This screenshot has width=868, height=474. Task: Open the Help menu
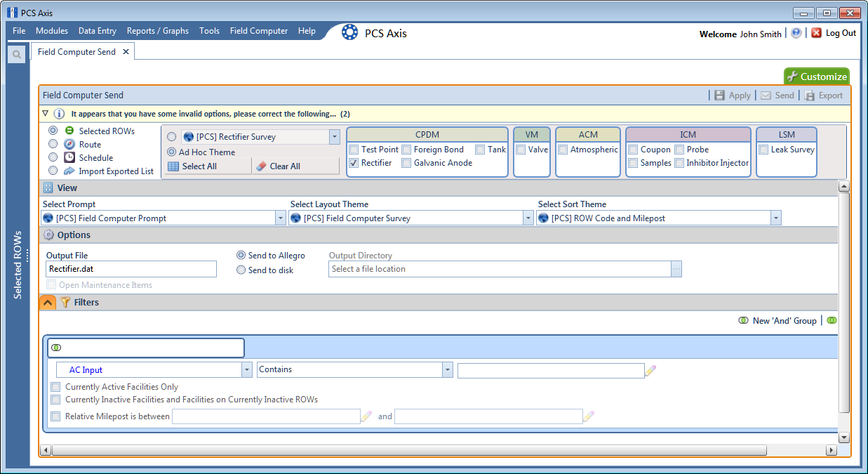[307, 31]
